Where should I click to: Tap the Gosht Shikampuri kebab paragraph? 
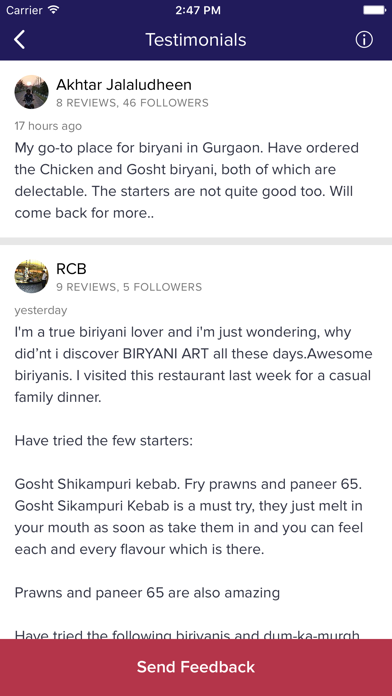(x=189, y=517)
